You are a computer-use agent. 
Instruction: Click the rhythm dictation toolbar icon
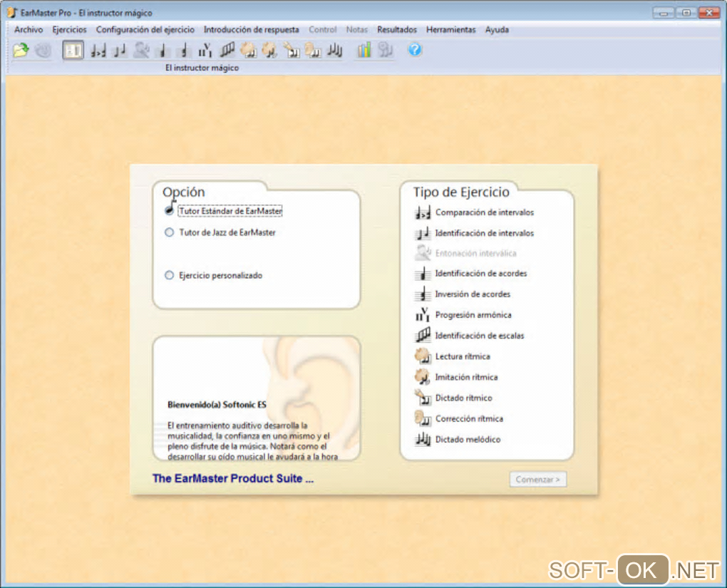click(x=292, y=50)
